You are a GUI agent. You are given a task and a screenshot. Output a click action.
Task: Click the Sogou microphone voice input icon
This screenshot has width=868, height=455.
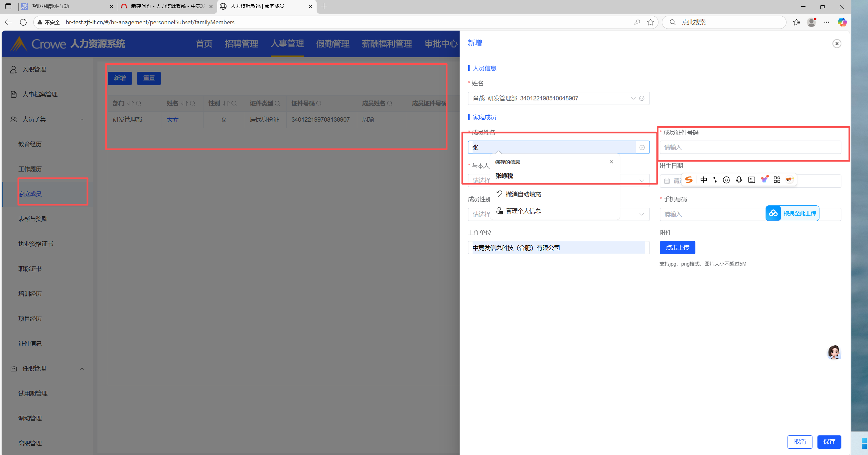point(739,180)
